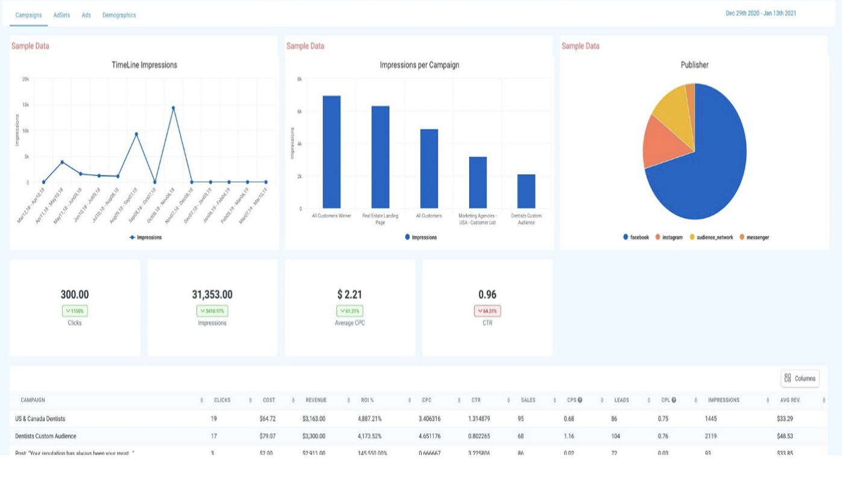The image size is (842, 504).
Task: Sort table by the Campaign column
Action: tap(33, 400)
